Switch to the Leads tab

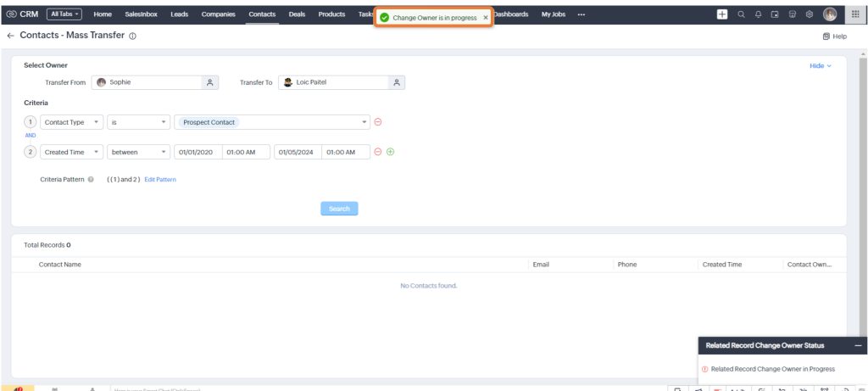[x=179, y=14]
